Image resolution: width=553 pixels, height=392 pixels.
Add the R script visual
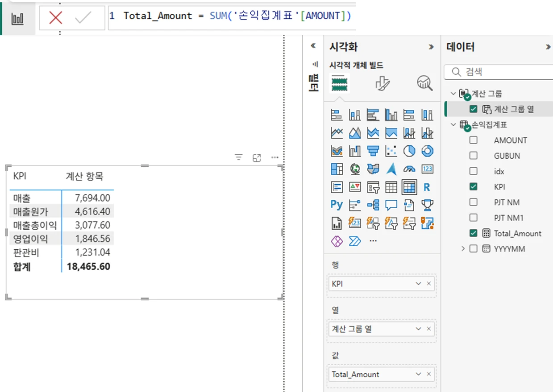coord(427,187)
